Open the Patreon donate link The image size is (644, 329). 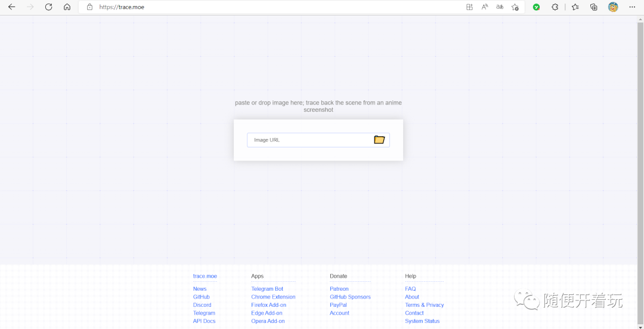pyautogui.click(x=339, y=289)
